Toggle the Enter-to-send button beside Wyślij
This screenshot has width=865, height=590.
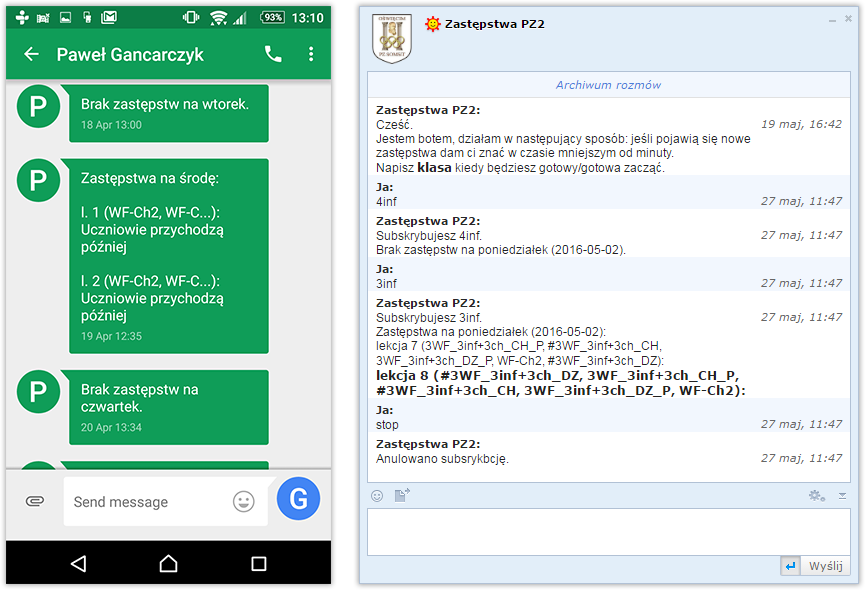790,567
